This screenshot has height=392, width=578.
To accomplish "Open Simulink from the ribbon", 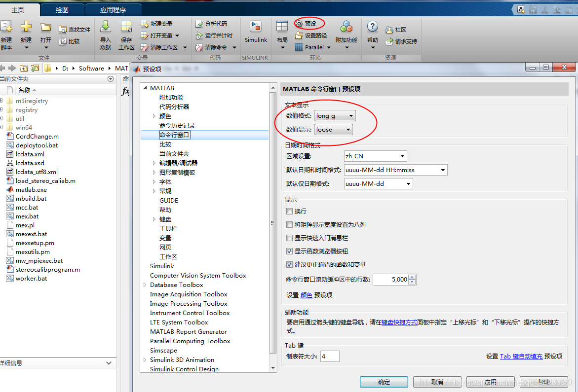I will (x=256, y=32).
